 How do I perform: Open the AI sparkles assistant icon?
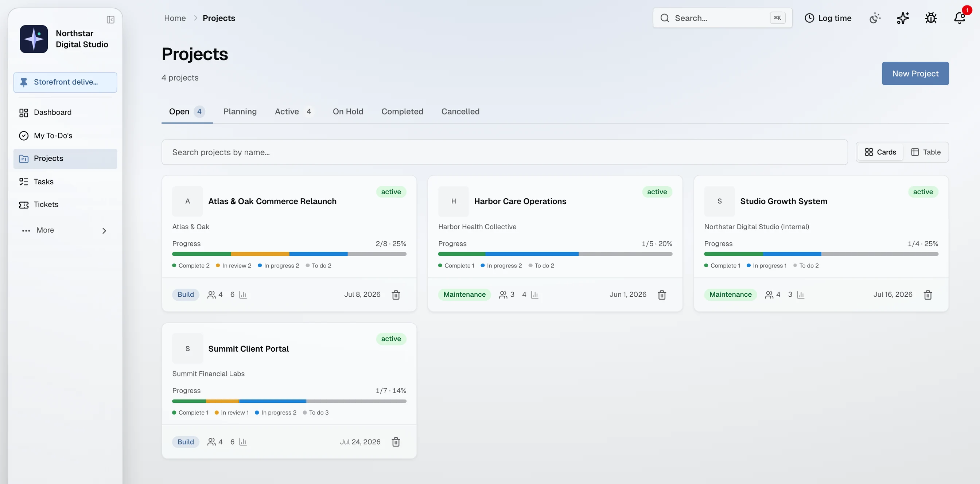[903, 18]
